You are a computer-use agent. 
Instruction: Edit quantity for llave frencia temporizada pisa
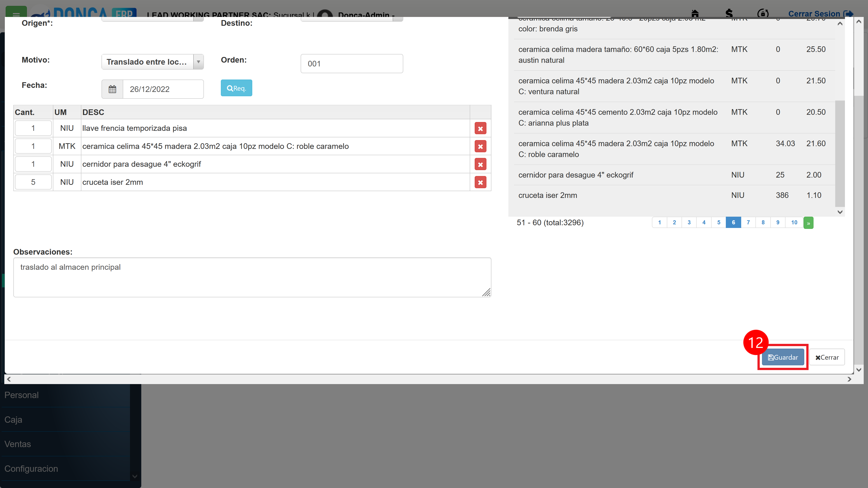(33, 128)
